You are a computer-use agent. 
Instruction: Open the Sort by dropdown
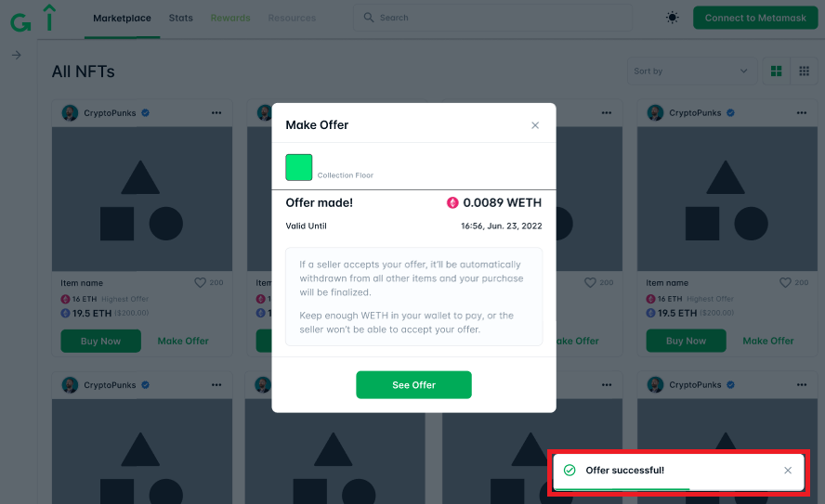click(x=692, y=71)
